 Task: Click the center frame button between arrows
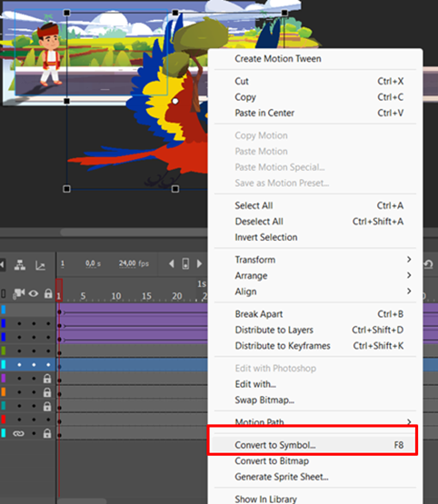[x=185, y=264]
